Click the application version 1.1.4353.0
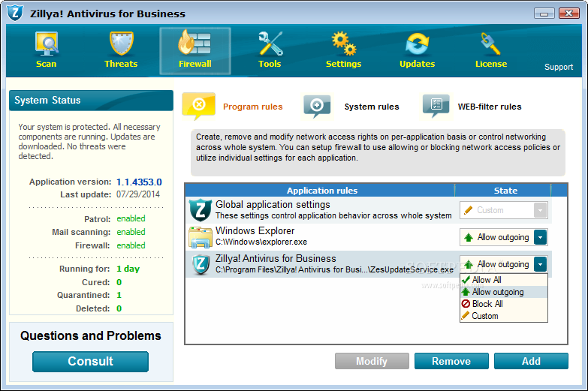 pos(139,182)
